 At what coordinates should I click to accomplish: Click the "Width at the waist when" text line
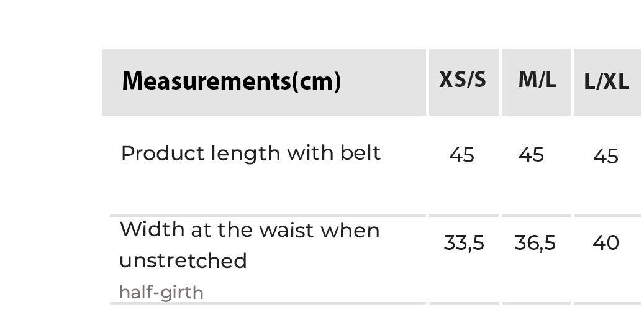(249, 231)
